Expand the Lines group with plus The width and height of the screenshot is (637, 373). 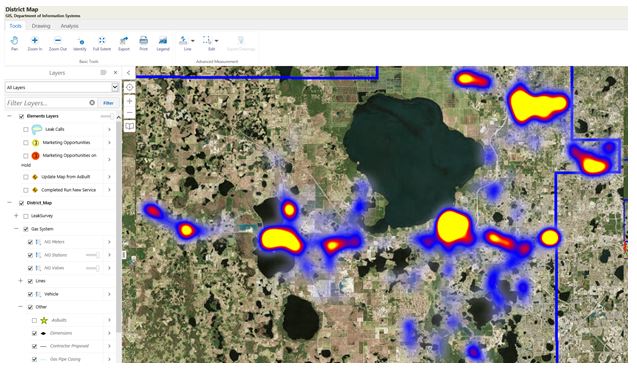point(20,281)
